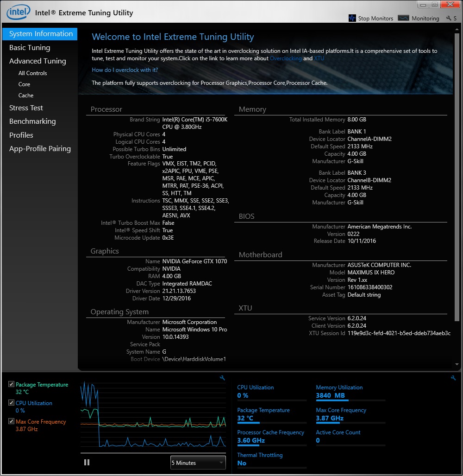
Task: Follow the Overclocking link
Action: [286, 58]
